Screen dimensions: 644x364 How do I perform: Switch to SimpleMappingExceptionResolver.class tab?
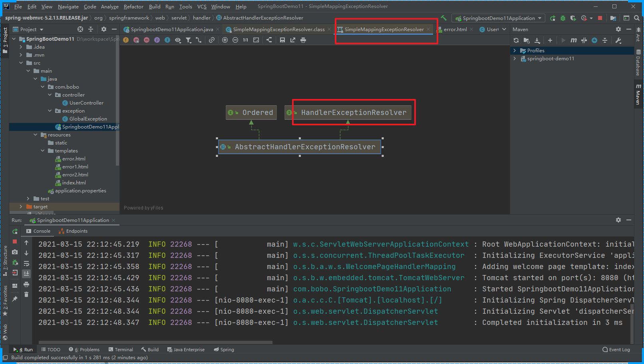(278, 30)
